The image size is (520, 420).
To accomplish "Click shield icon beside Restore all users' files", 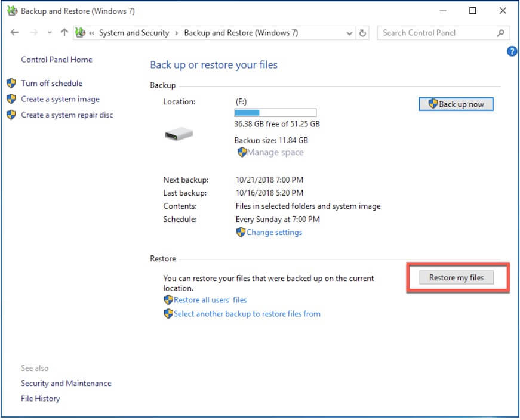I will 168,299.
